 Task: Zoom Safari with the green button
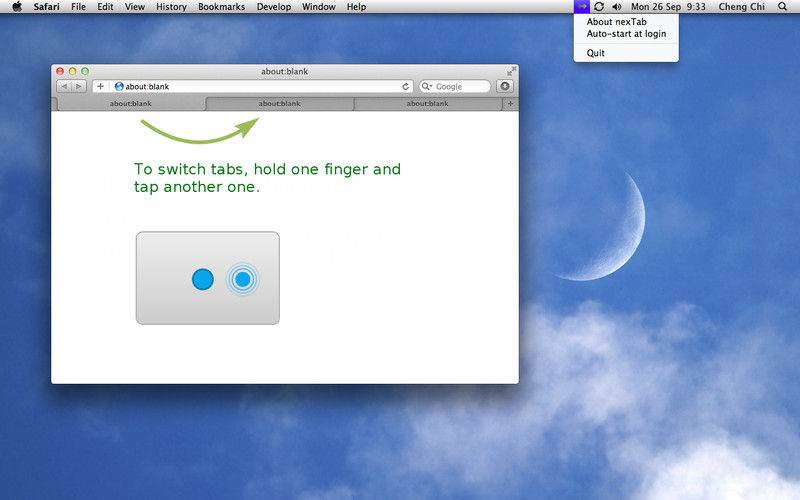point(85,71)
